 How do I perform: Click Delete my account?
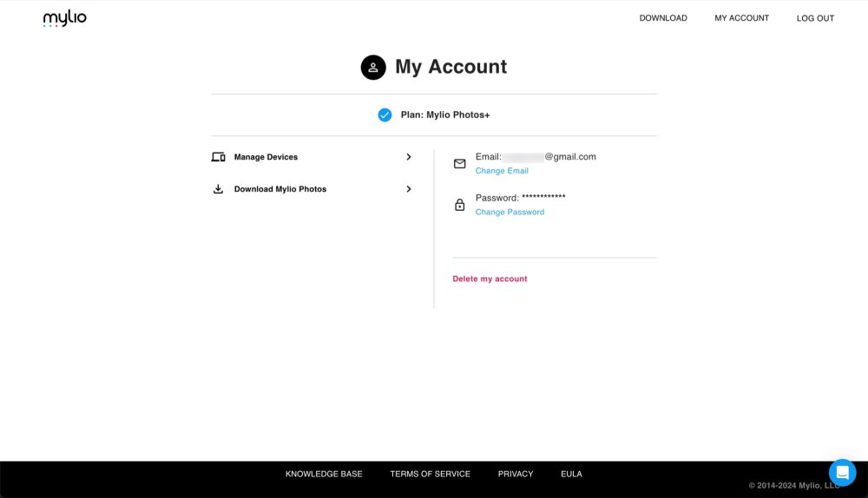coord(490,278)
